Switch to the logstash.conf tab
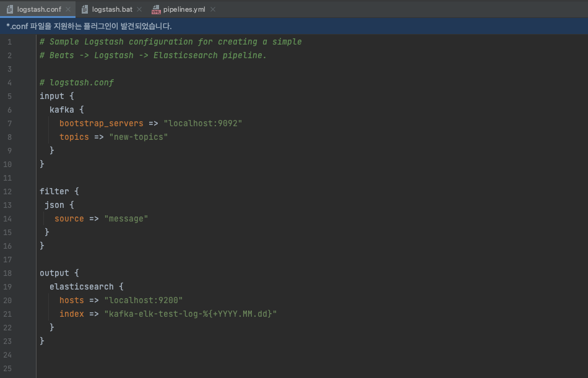This screenshot has height=378, width=588. (39, 9)
